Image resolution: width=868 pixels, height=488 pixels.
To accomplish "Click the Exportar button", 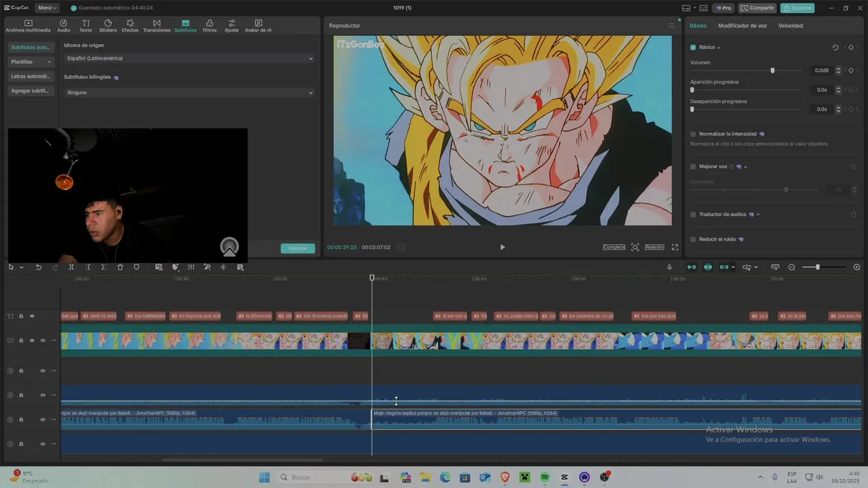I will (x=797, y=8).
